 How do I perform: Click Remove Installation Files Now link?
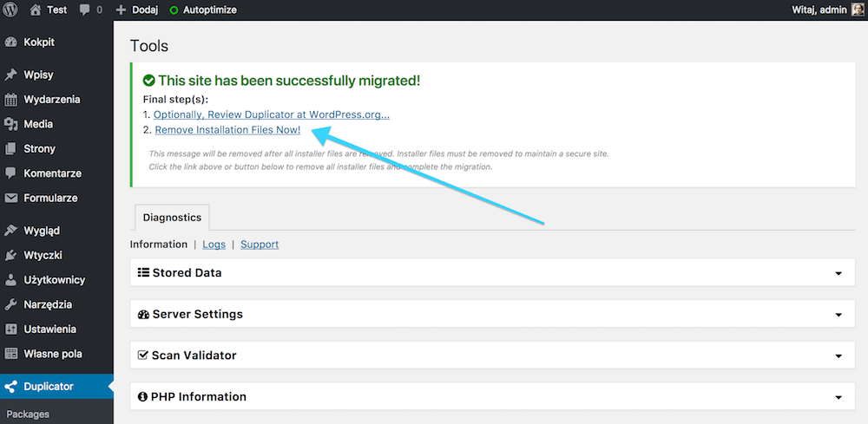[x=227, y=130]
